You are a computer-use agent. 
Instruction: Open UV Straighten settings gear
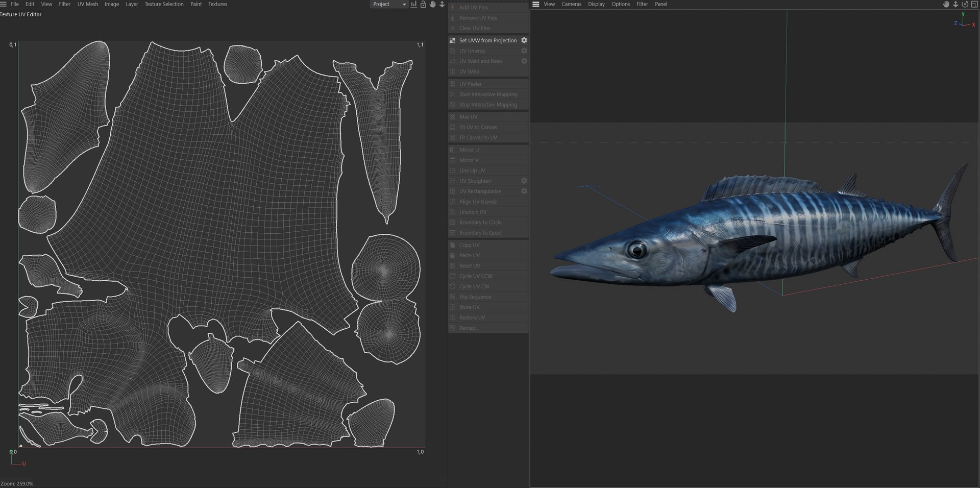524,181
